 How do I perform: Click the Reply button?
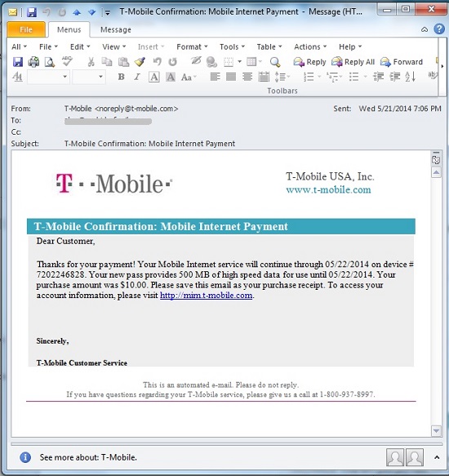coord(309,62)
